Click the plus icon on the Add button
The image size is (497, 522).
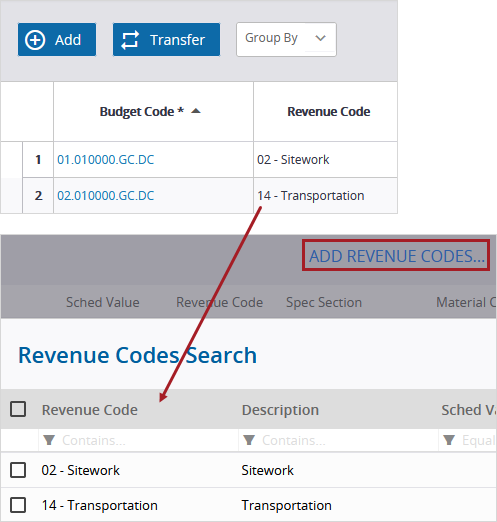(35, 40)
